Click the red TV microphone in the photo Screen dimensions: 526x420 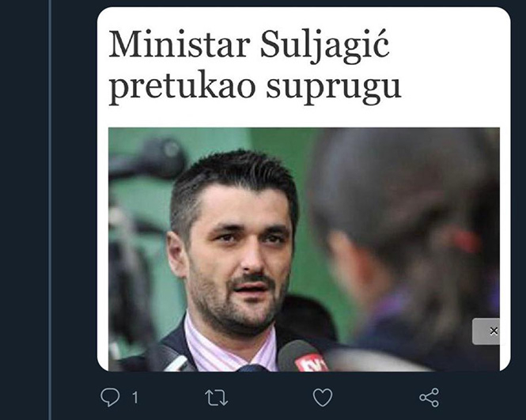point(303,357)
